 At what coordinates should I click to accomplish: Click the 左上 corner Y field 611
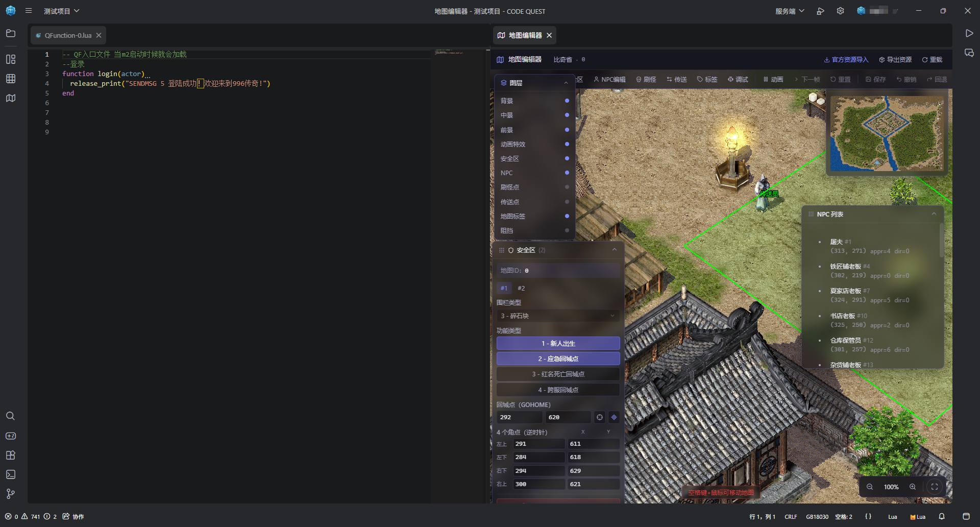click(x=594, y=444)
